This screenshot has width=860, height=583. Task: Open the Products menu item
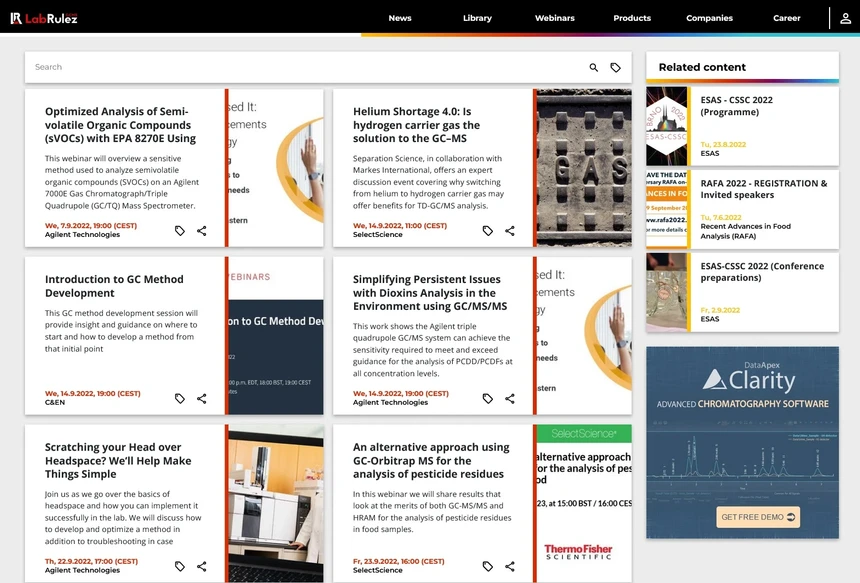[632, 18]
